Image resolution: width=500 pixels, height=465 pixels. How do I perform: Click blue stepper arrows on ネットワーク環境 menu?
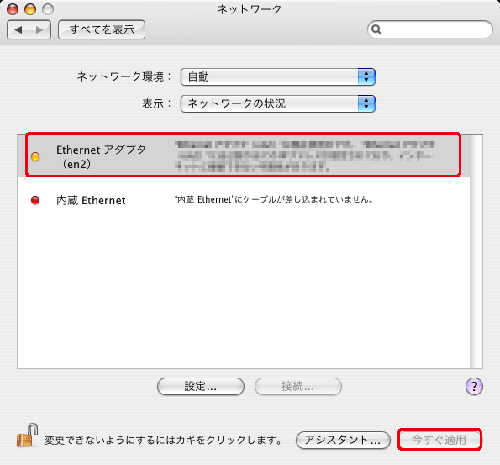[367, 77]
